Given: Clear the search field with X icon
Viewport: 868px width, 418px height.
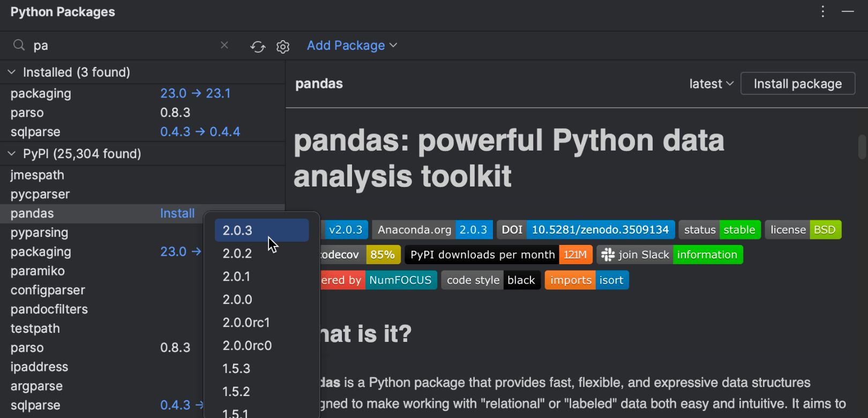Looking at the screenshot, I should point(225,46).
